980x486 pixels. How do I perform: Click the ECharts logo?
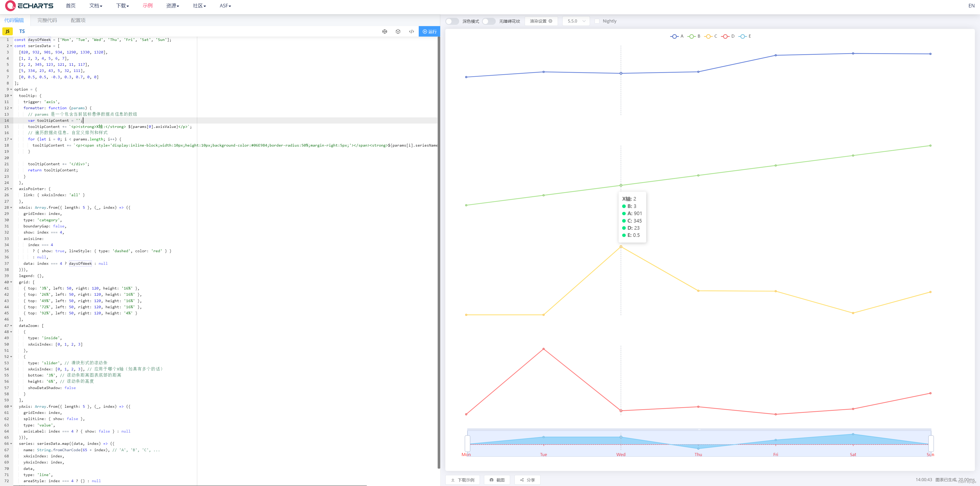(x=29, y=6)
